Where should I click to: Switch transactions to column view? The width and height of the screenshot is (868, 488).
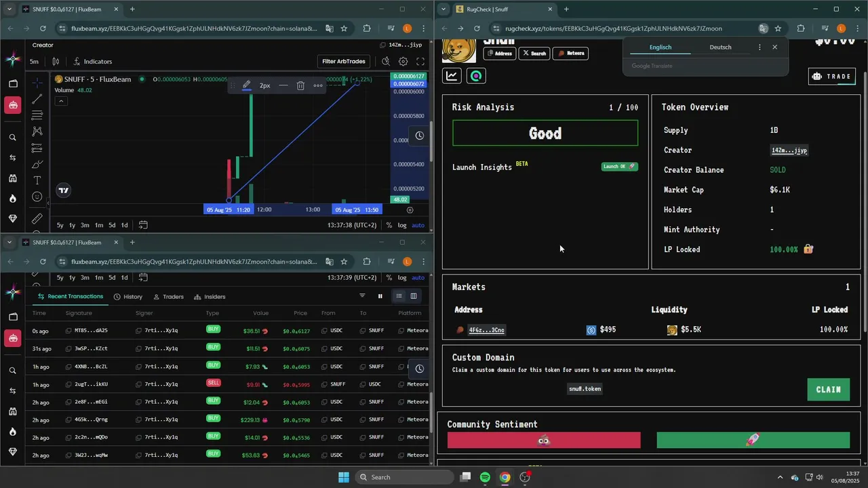pyautogui.click(x=413, y=296)
